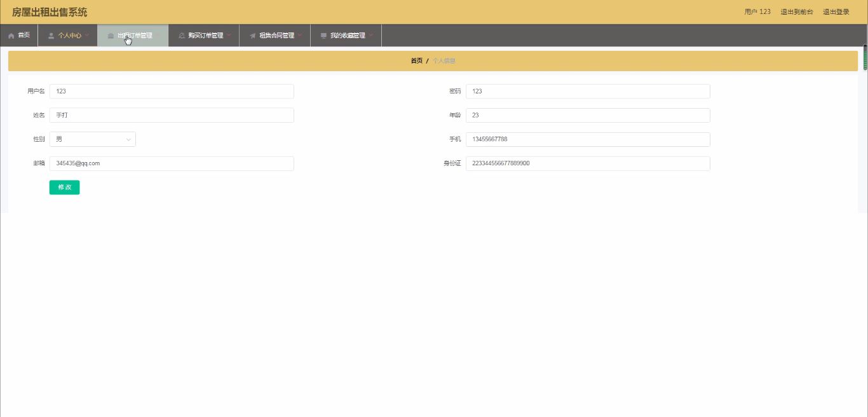868x417 pixels.
Task: Focus the 身份证 input field
Action: (588, 163)
